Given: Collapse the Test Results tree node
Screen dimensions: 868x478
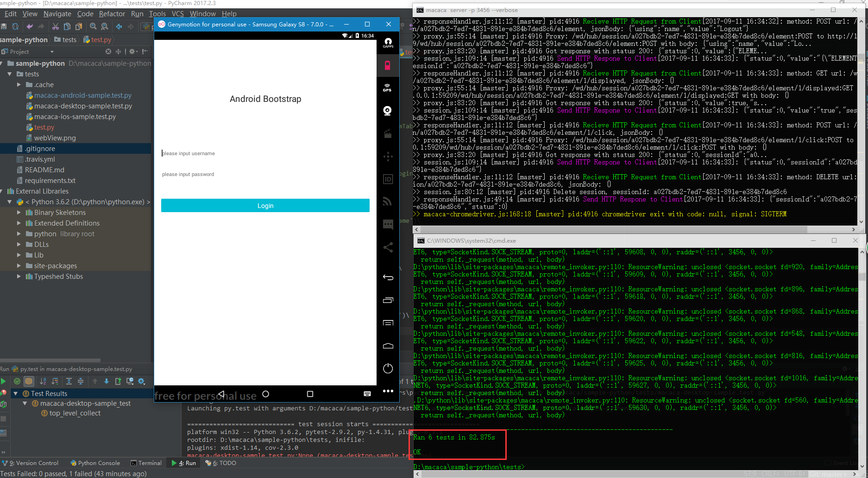Looking at the screenshot, I should click(16, 394).
